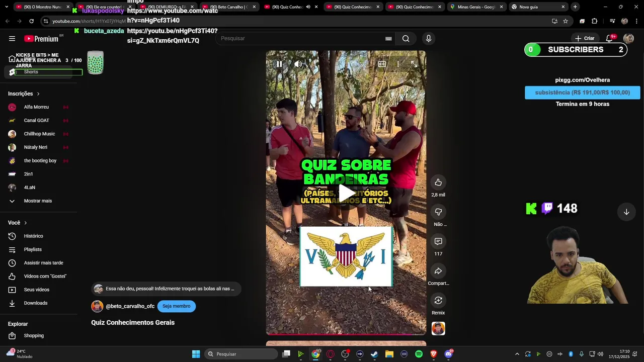Open 4LaN channel subscription

38,188
